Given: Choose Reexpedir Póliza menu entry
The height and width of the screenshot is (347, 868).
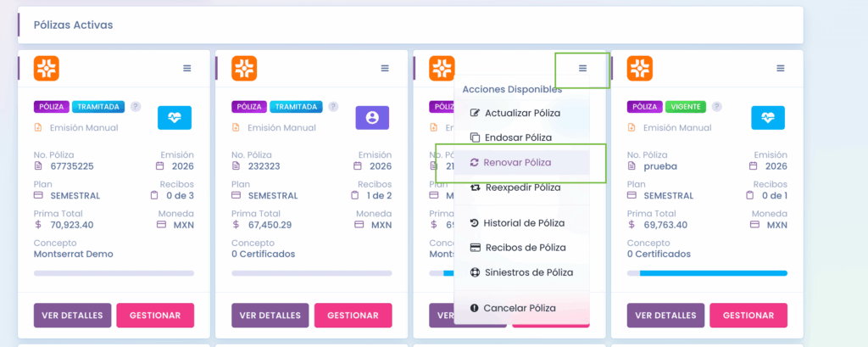Looking at the screenshot, I should (522, 187).
